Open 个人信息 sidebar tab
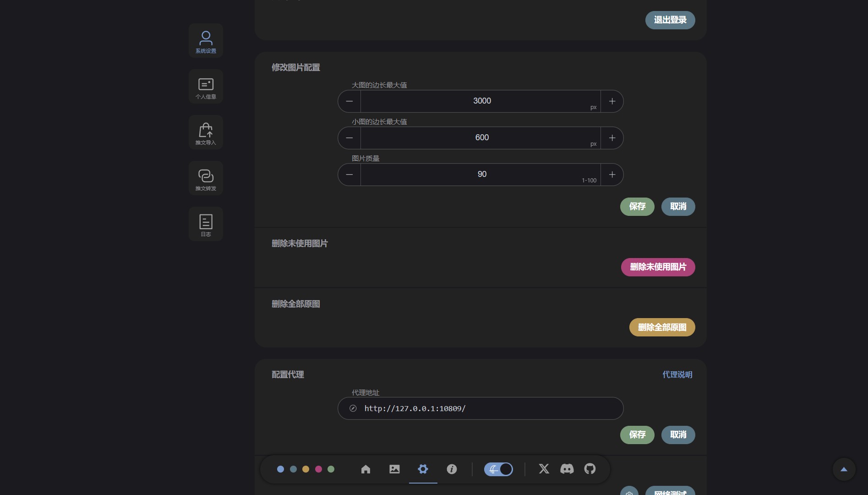This screenshot has height=495, width=868. click(206, 87)
